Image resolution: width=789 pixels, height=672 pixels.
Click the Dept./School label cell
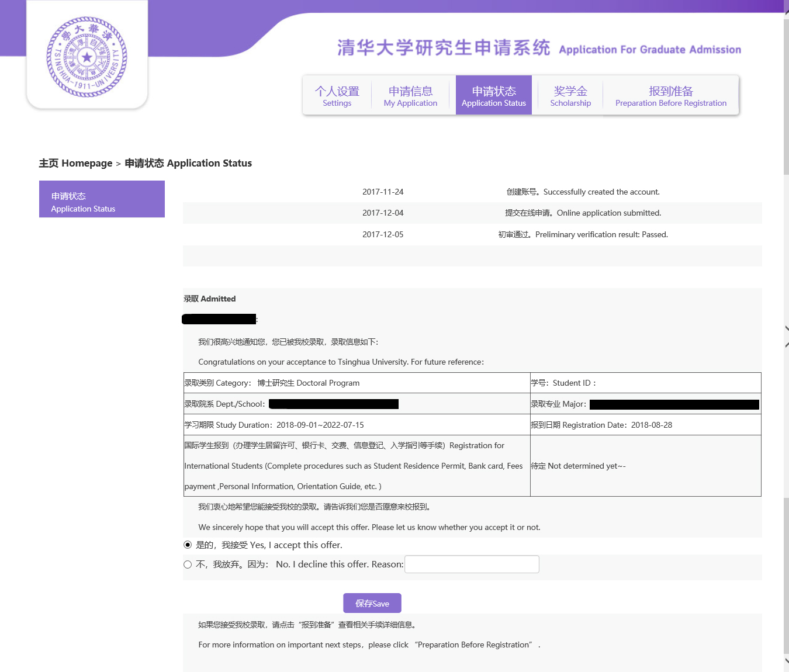[x=357, y=404]
